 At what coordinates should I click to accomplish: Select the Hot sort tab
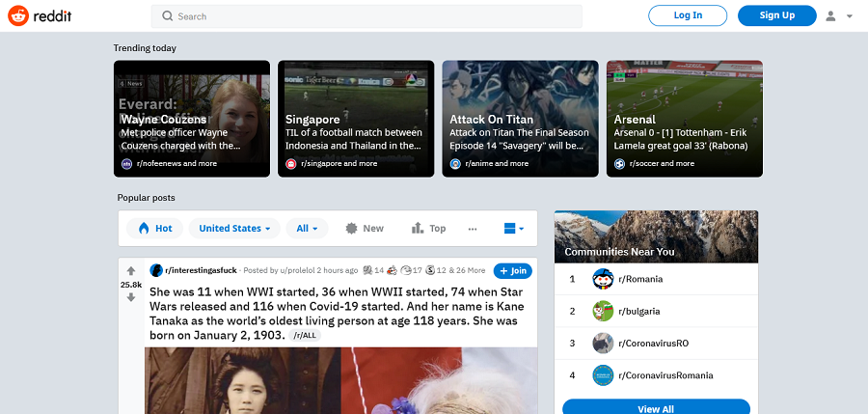click(x=155, y=229)
